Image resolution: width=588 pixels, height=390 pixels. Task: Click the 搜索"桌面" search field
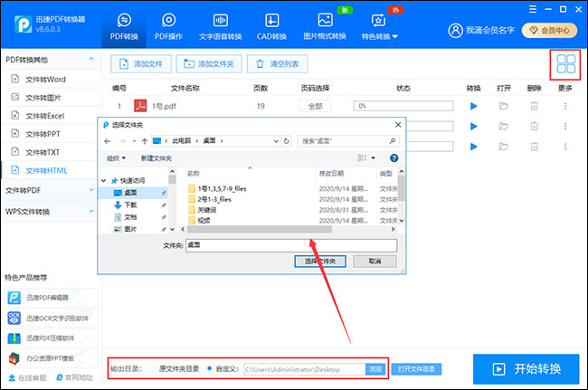coord(348,141)
